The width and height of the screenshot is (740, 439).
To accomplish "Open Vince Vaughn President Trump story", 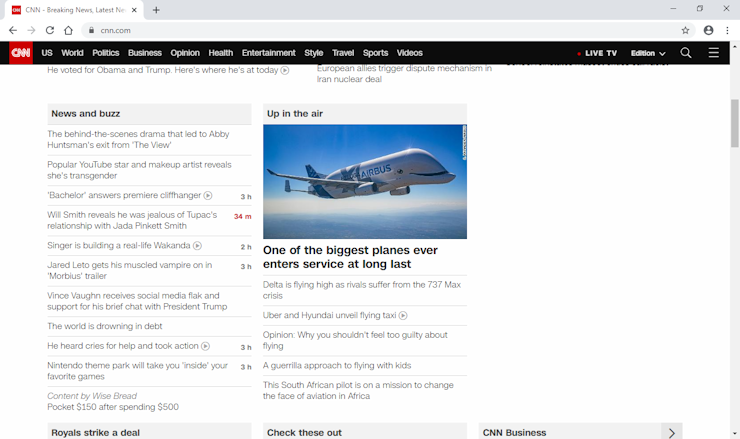I will click(x=137, y=301).
